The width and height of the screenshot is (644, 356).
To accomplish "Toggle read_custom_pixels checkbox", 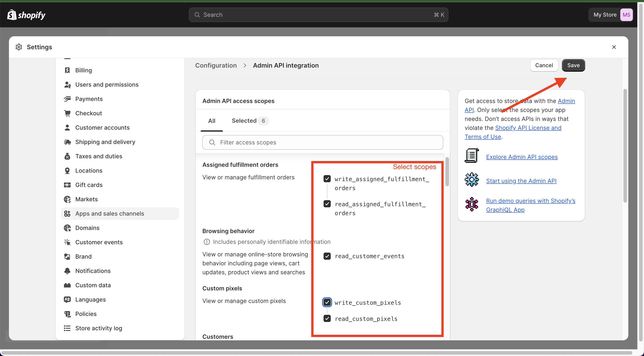I will pyautogui.click(x=327, y=318).
